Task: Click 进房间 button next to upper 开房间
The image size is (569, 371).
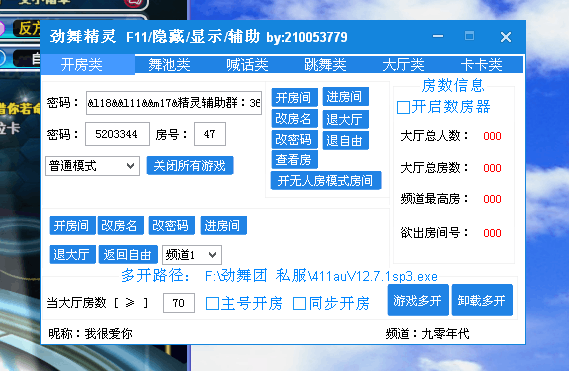Action: coord(345,97)
